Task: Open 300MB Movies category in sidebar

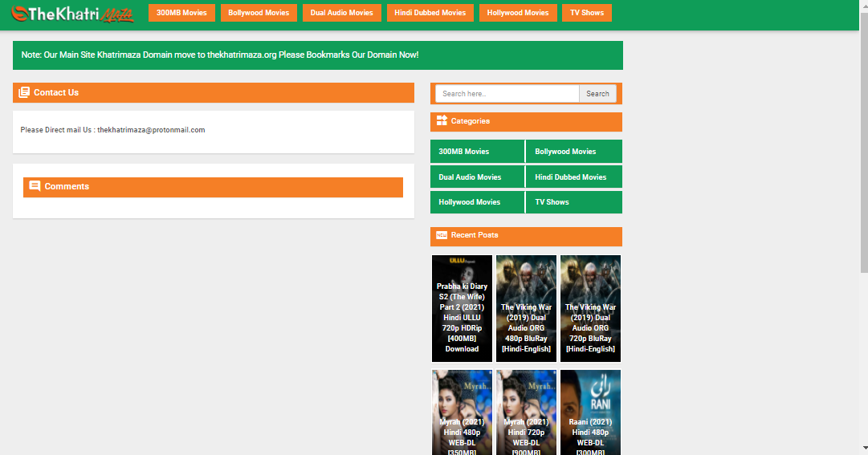Action: pos(477,151)
